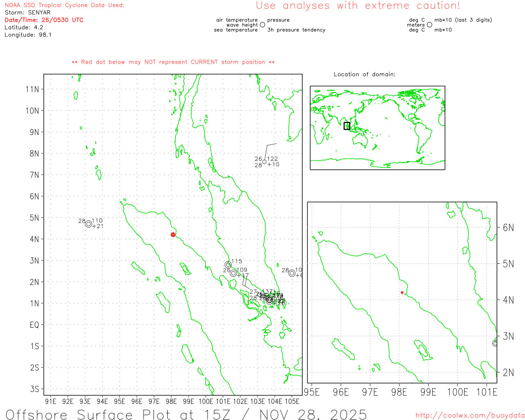Click the 'Location of domain:' label

pos(364,74)
